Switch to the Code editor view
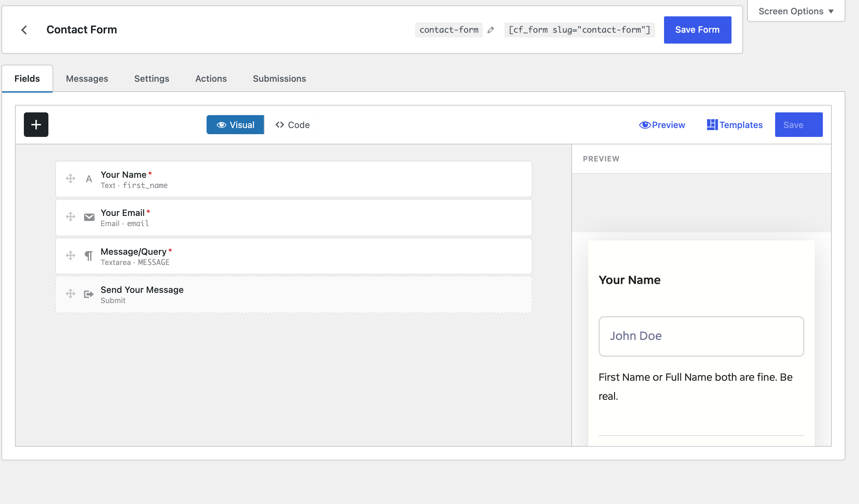859x504 pixels. [292, 125]
